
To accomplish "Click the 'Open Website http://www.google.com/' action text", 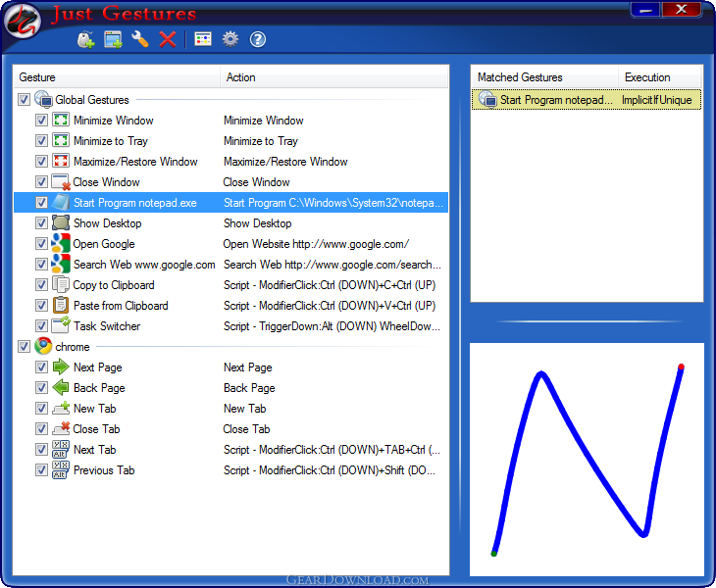I will tap(316, 244).
